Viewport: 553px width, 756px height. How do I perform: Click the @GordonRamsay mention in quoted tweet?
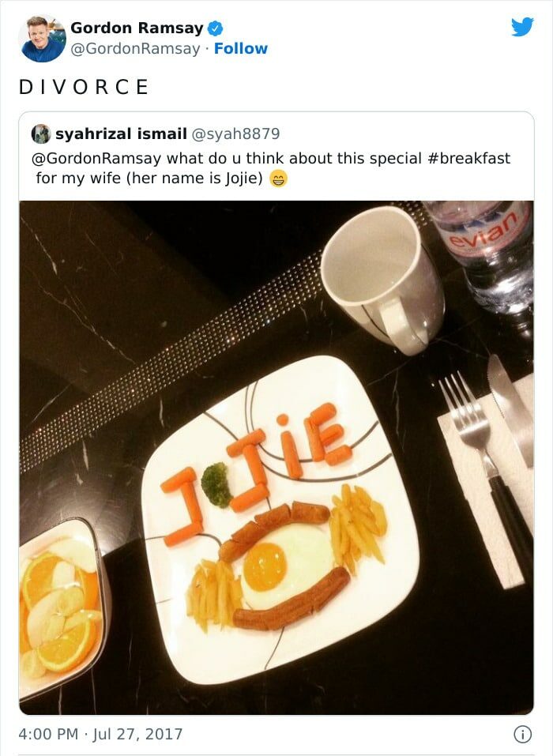click(97, 158)
